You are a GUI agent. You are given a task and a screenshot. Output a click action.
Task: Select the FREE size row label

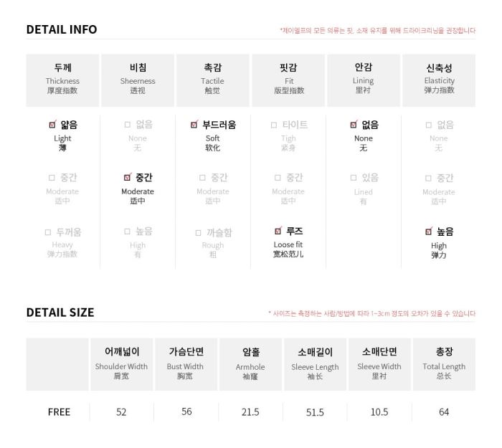(59, 412)
